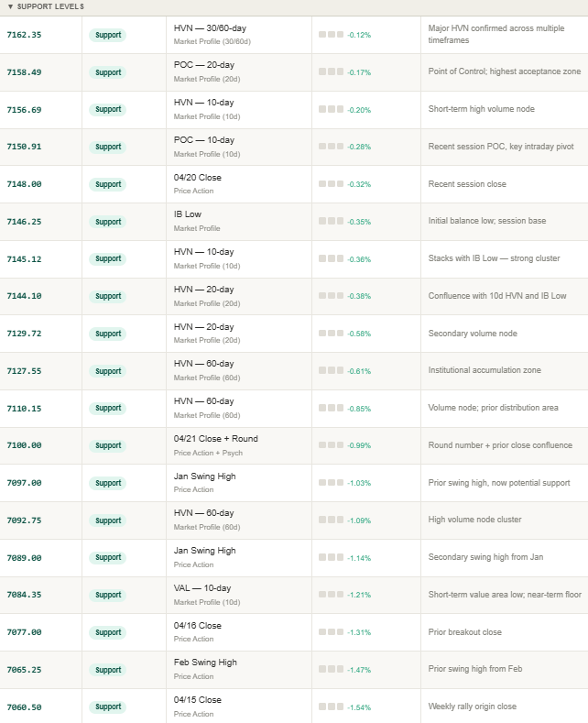Select the strength indicator next to -0.99%

331,445
